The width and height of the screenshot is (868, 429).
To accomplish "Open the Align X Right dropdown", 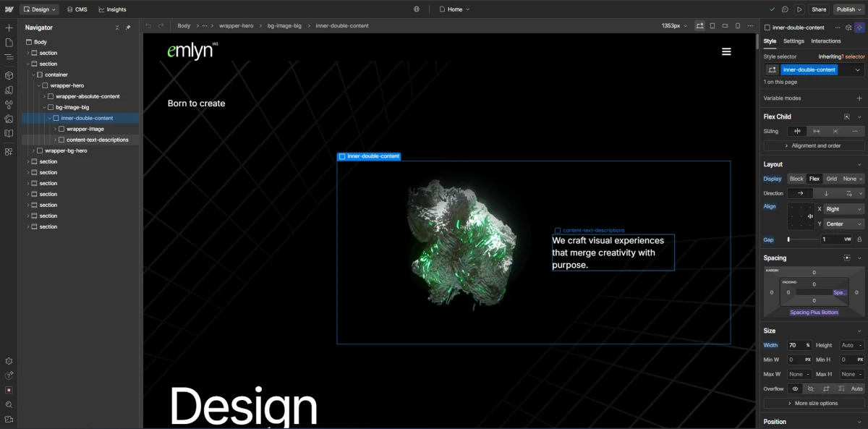I will pyautogui.click(x=844, y=209).
